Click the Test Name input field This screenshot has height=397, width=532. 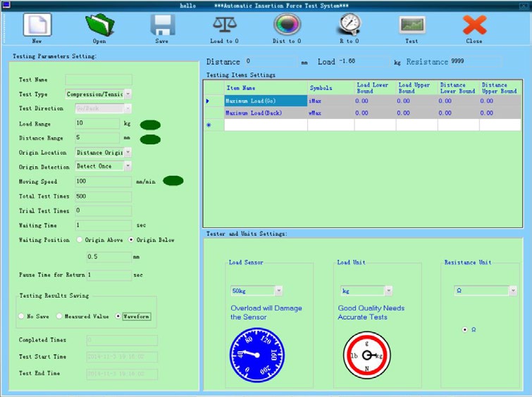98,80
